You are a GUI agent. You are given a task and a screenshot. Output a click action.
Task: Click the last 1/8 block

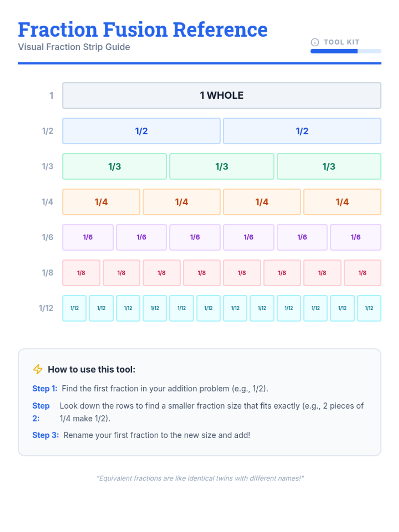(x=362, y=273)
